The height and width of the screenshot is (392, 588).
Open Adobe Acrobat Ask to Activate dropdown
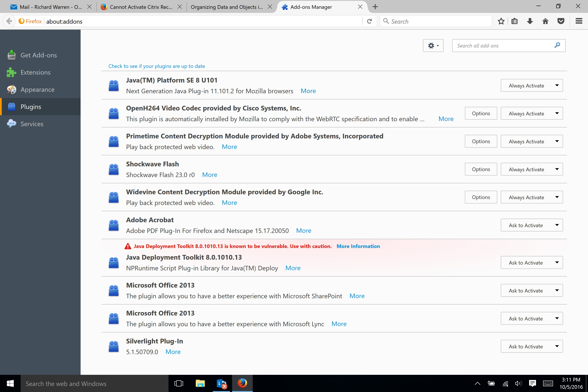[x=532, y=225]
